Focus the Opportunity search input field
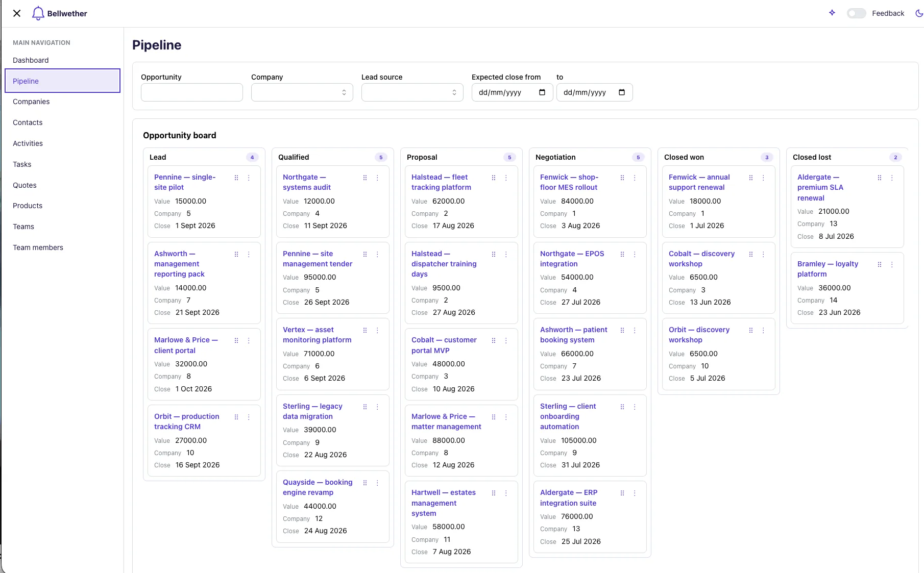 pyautogui.click(x=192, y=92)
